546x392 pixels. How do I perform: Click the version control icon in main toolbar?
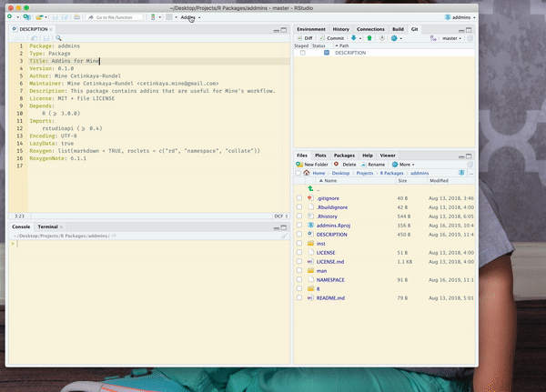[153, 17]
